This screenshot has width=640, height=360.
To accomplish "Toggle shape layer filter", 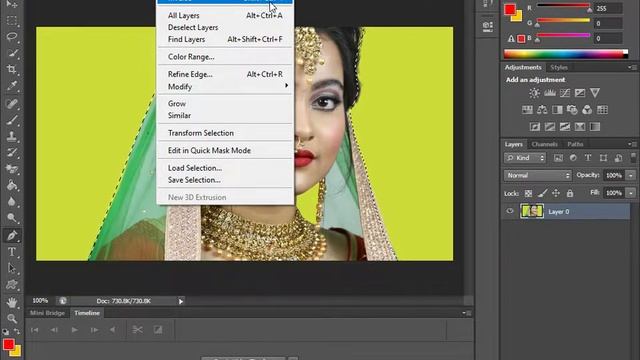I will 603,158.
